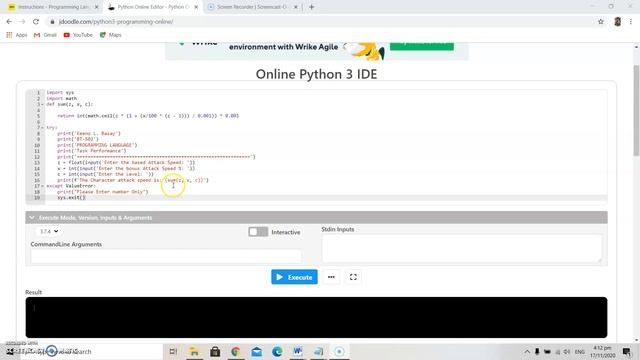Open Microsoft Edge from the taskbar
Screen dimensions: 640x360
click(277, 351)
